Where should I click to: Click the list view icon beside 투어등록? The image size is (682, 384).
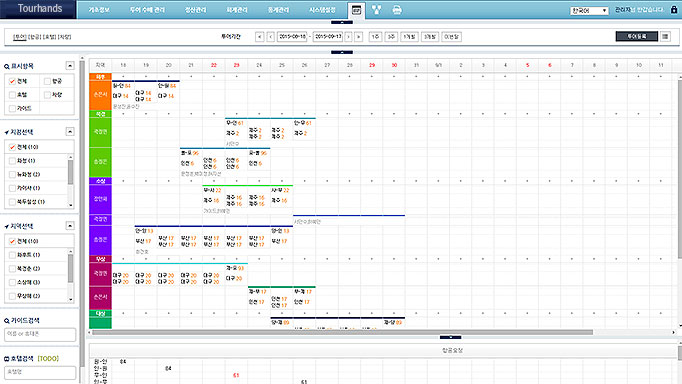(665, 37)
